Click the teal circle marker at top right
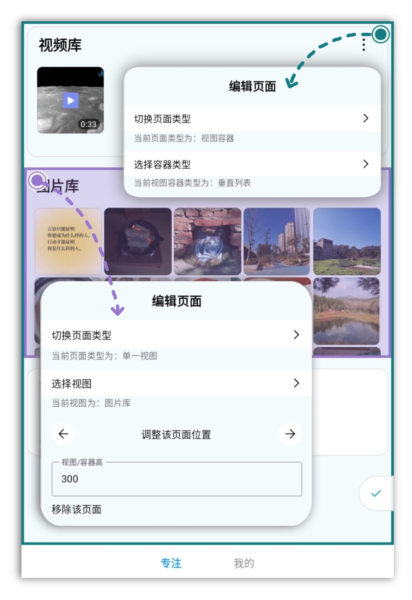Viewport: 412px width, 600px height. tap(380, 34)
